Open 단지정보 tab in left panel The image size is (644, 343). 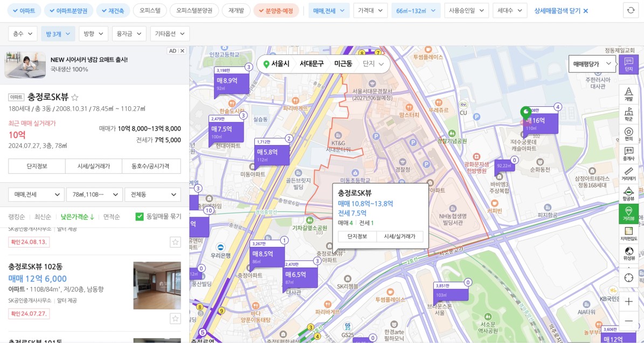click(37, 166)
